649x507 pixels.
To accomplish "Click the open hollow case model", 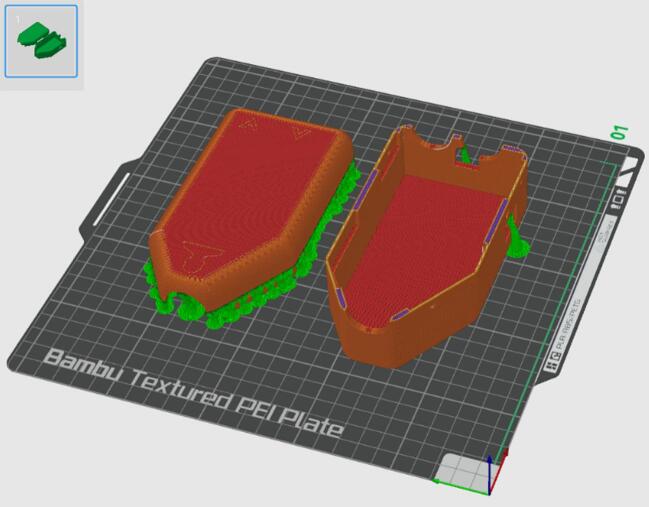I will [426, 248].
